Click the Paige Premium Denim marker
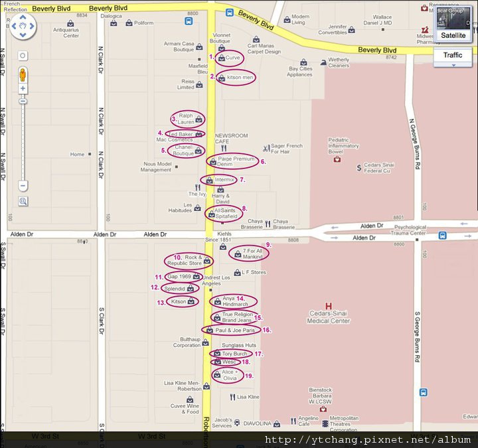 [x=213, y=162]
